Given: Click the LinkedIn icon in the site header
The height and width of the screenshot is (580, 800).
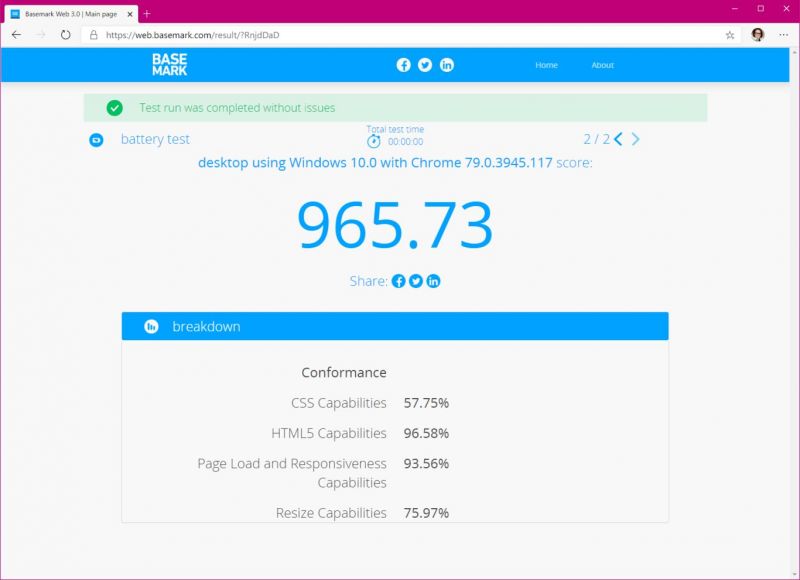Looking at the screenshot, I should pos(445,65).
